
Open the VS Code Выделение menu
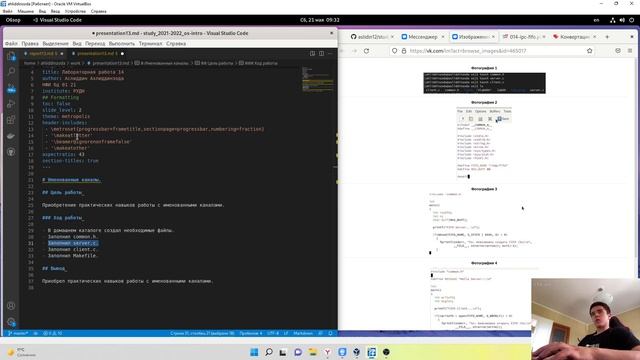click(56, 44)
